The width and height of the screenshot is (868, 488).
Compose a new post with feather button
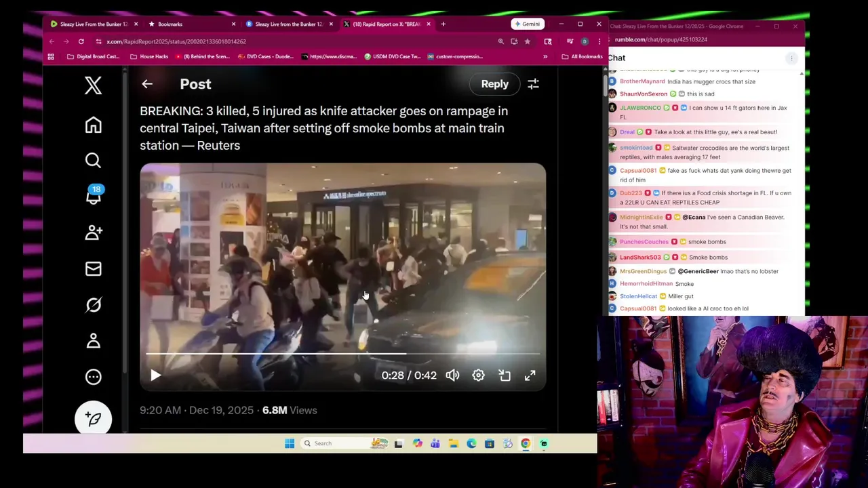[x=93, y=419]
